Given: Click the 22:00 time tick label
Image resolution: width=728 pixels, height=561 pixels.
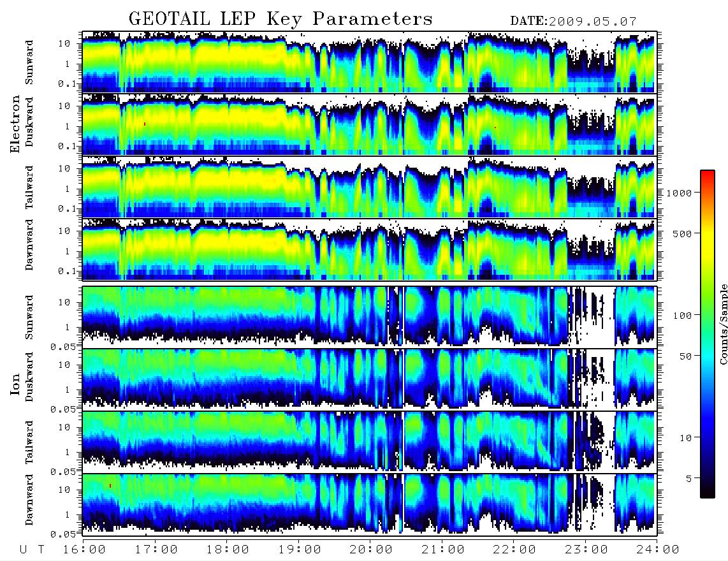Looking at the screenshot, I should tap(514, 550).
